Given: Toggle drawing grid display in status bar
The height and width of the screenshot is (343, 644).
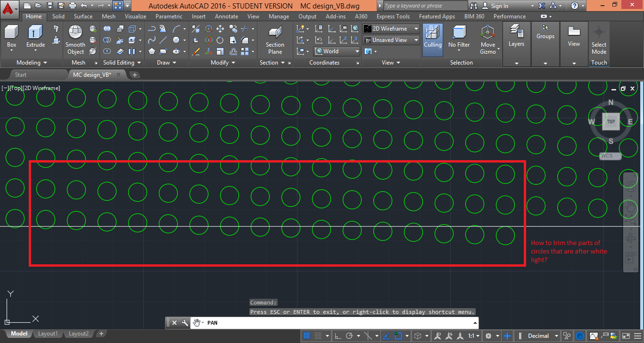Looking at the screenshot, I should click(306, 336).
